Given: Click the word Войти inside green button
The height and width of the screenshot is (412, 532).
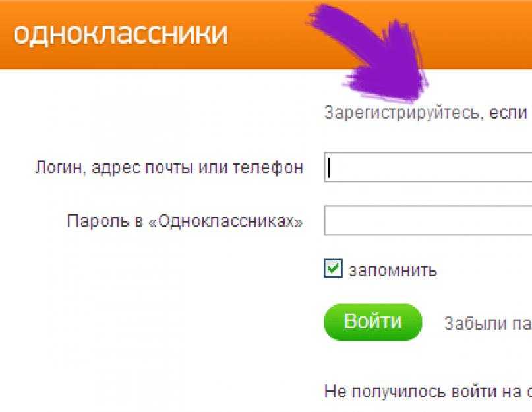Looking at the screenshot, I should click(x=373, y=321).
